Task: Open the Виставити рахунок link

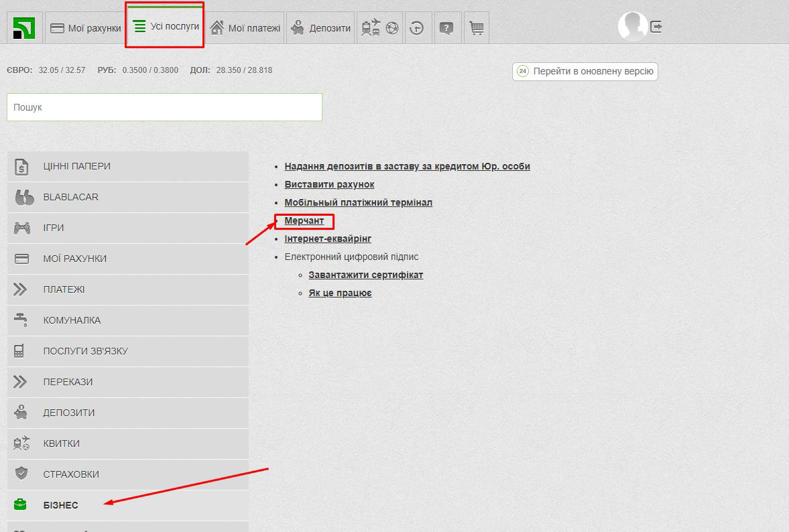Action: tap(329, 184)
